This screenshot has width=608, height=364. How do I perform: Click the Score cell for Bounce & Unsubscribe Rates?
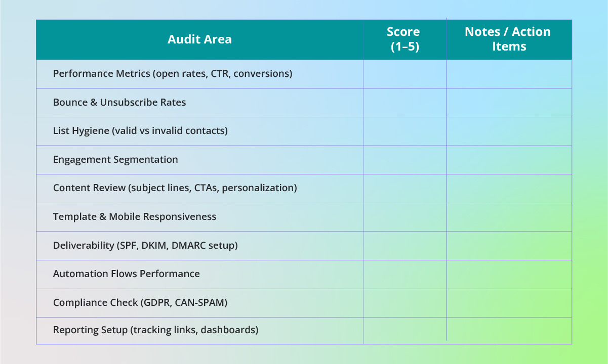coord(405,103)
